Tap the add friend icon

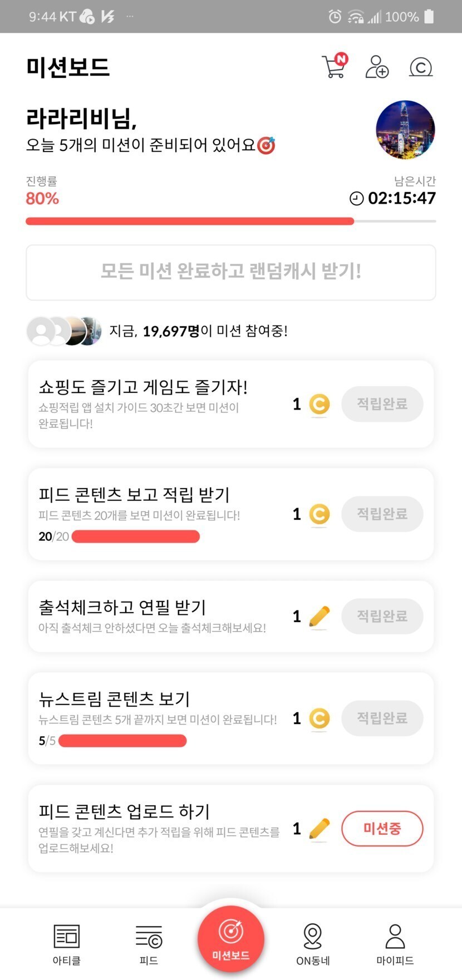click(x=377, y=67)
